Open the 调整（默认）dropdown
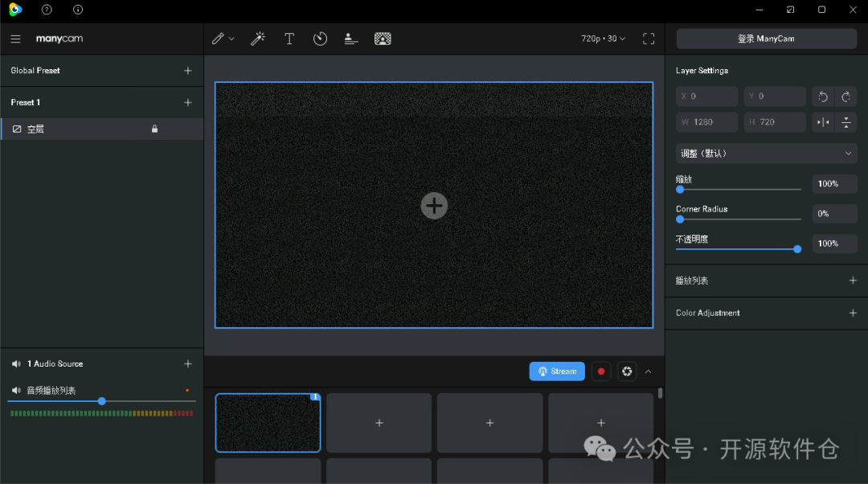 pos(766,154)
